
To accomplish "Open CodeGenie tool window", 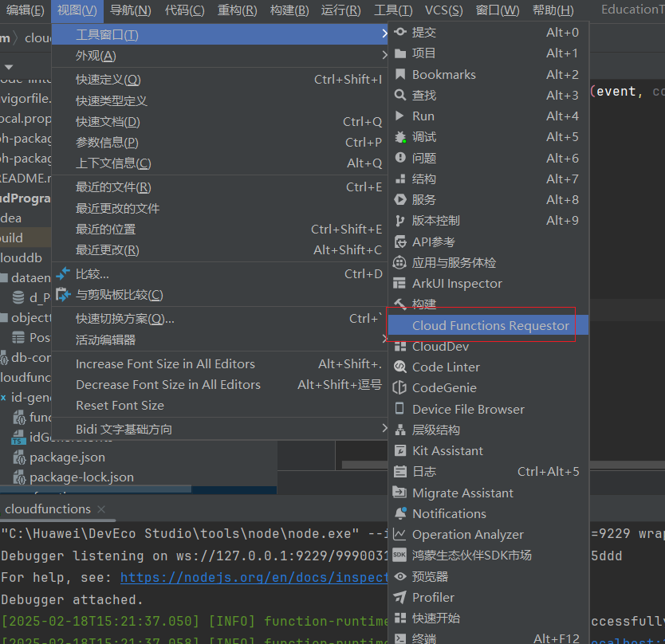I will point(488,388).
